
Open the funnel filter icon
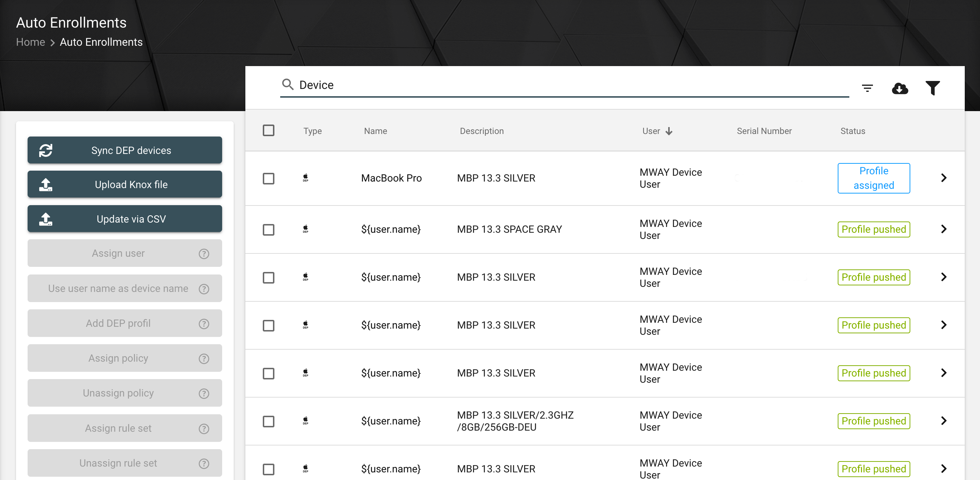[932, 88]
